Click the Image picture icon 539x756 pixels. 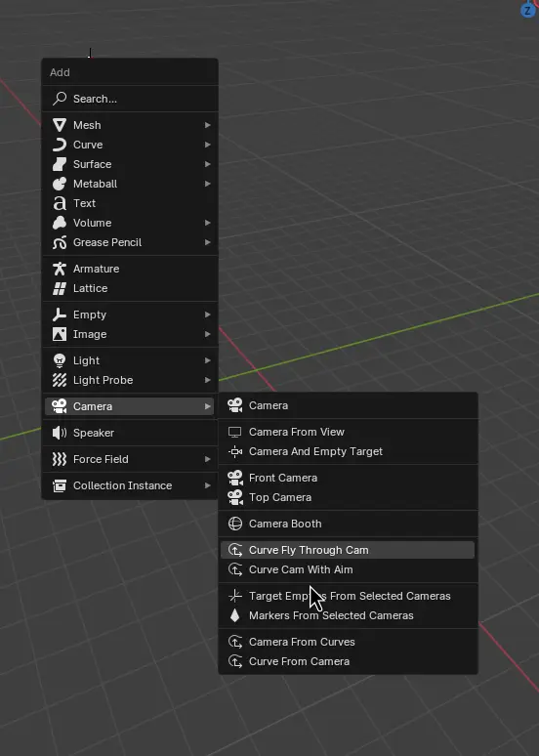60,334
